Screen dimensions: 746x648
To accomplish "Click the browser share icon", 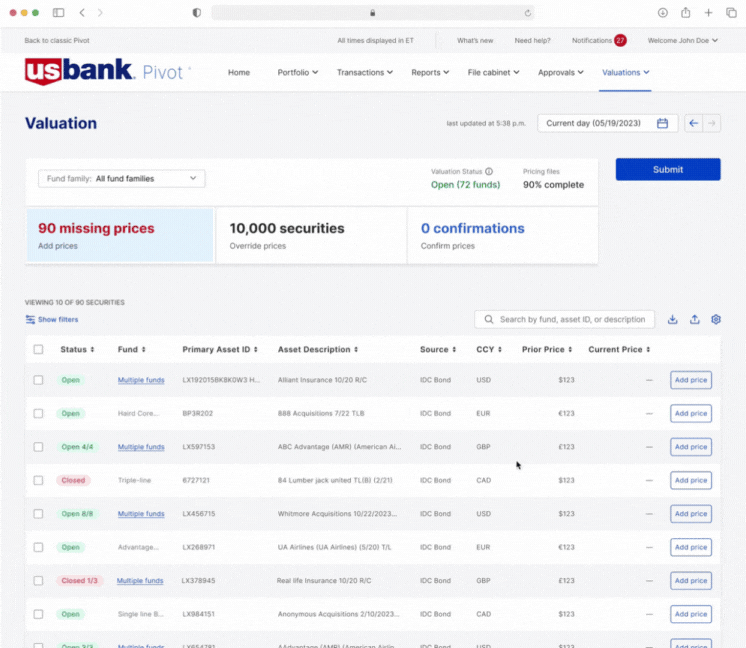I will pyautogui.click(x=686, y=13).
